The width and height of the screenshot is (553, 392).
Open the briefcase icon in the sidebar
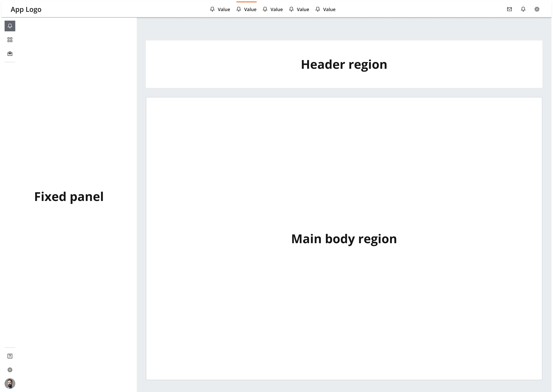(10, 54)
